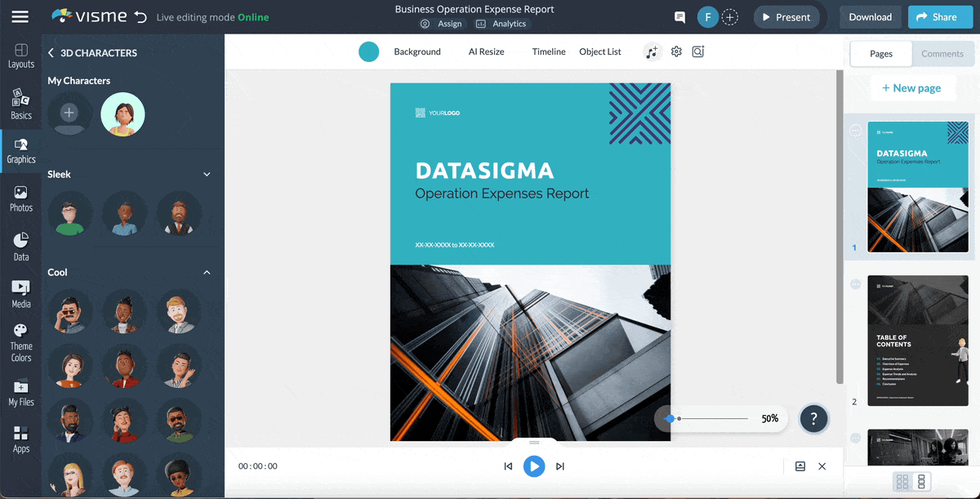Screen dimensions: 980x499
Task: Go back from 3D Characters panel
Action: point(51,53)
